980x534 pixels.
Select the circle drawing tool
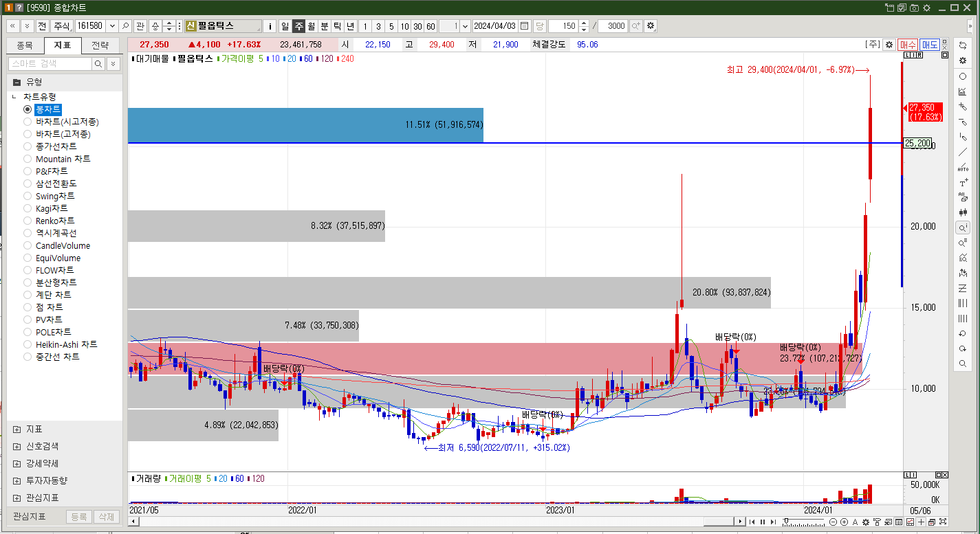963,76
